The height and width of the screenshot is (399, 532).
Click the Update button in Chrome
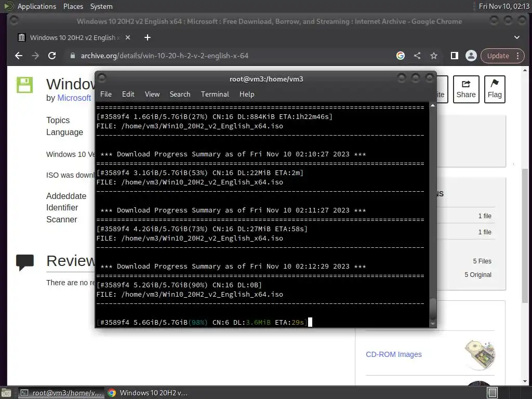498,56
